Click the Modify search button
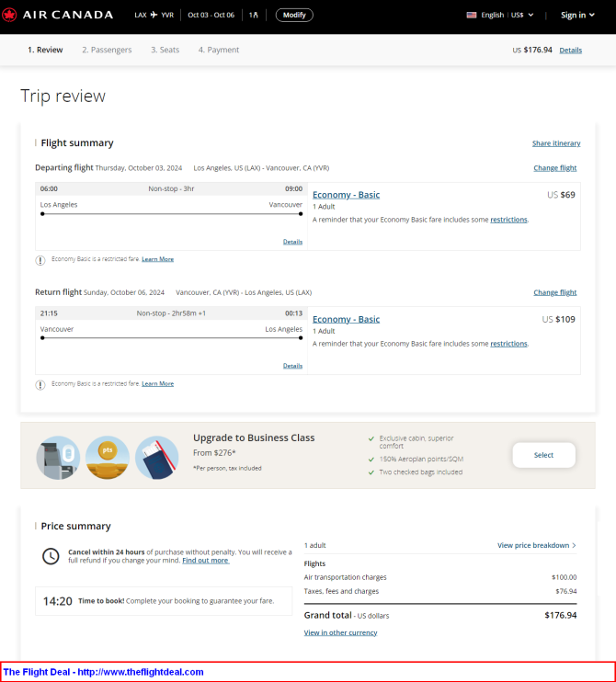 click(x=294, y=15)
